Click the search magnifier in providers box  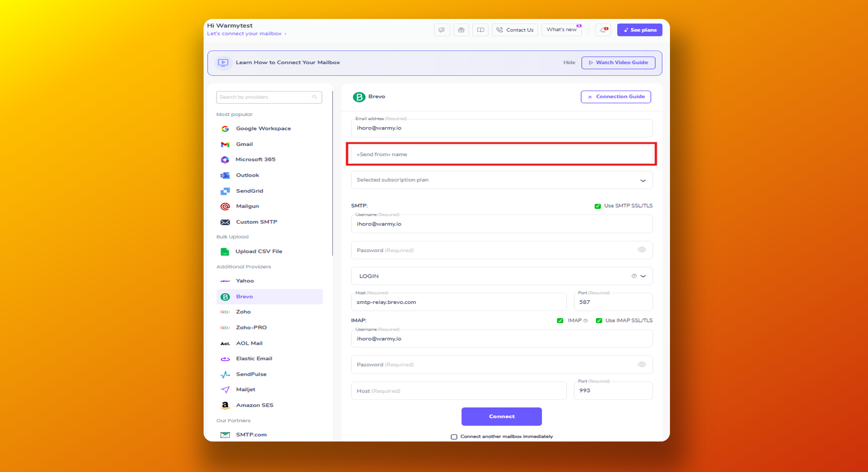click(x=315, y=97)
